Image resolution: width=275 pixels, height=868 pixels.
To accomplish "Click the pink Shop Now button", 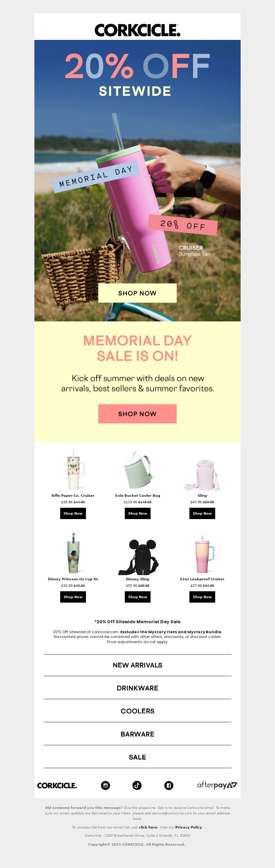I will [x=137, y=414].
